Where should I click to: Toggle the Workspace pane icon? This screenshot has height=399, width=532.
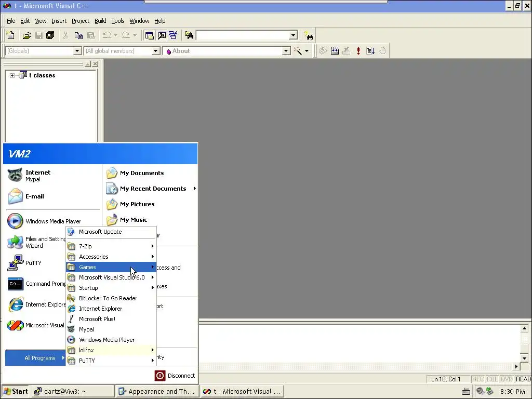click(149, 35)
